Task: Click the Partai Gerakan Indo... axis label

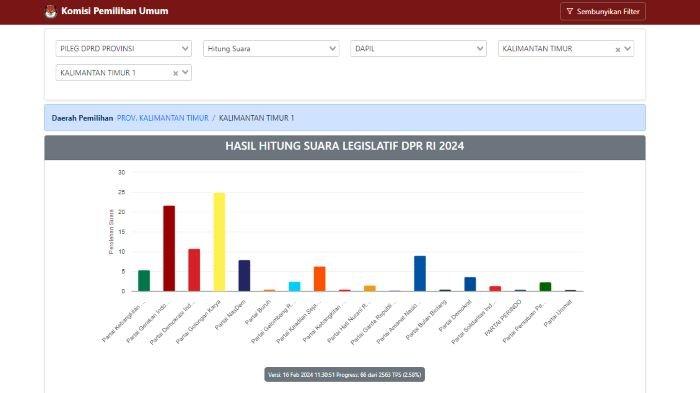Action: tap(147, 323)
